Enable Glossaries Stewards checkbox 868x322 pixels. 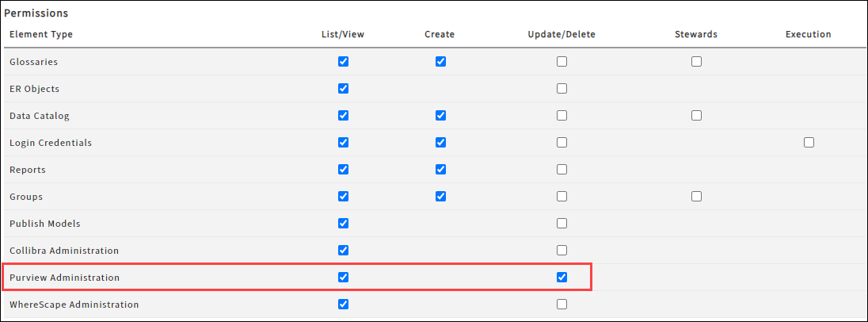(696, 62)
